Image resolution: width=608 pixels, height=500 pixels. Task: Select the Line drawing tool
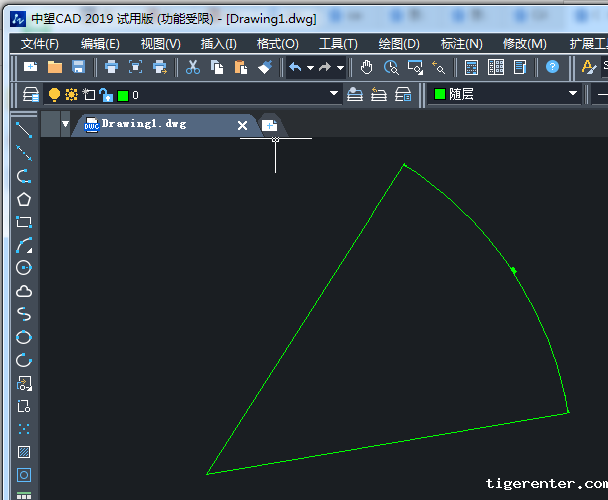(24, 131)
